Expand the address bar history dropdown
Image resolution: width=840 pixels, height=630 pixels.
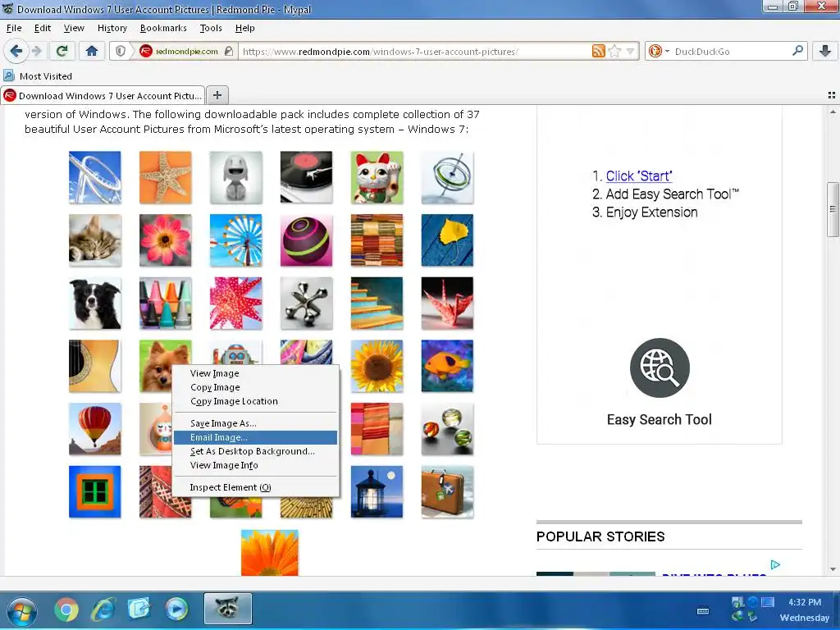point(630,52)
